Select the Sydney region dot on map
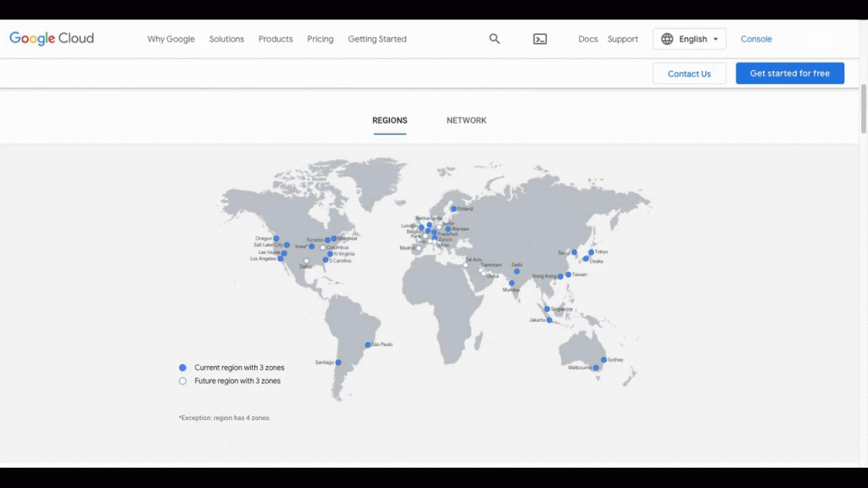The height and width of the screenshot is (488, 868). [x=604, y=360]
